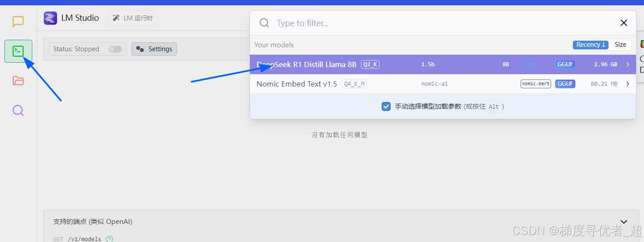Screen dimensions: 644x242
Task: Click the nomic-bert architecture tag
Action: pos(536,84)
